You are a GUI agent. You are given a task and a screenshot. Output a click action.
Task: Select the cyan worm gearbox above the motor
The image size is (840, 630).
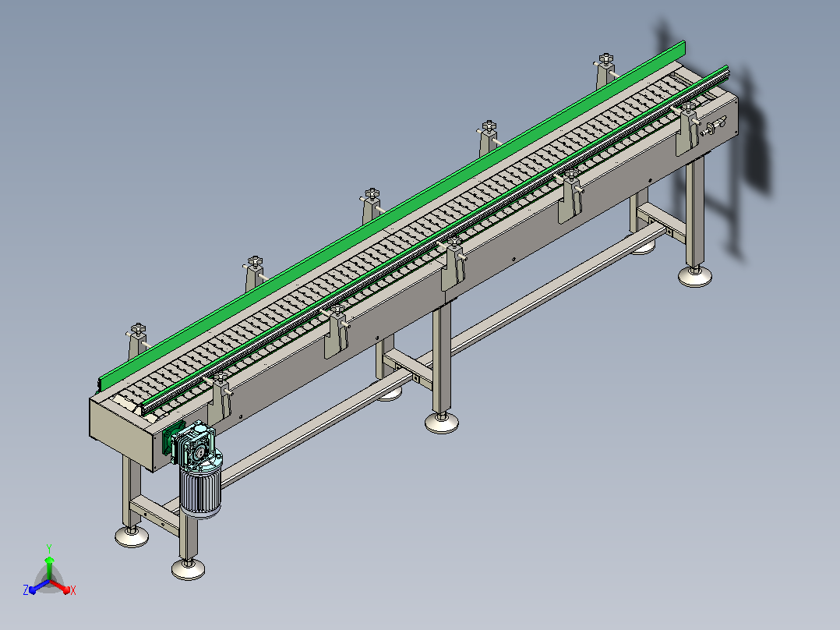tap(195, 442)
